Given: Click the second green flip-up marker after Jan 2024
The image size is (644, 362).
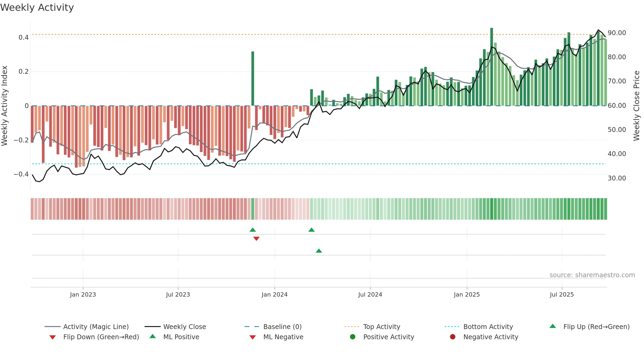Looking at the screenshot, I should [x=312, y=230].
